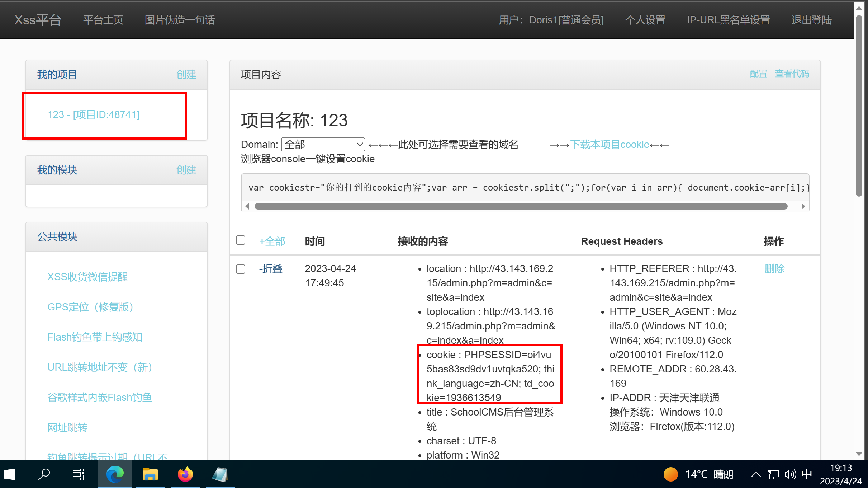The width and height of the screenshot is (868, 488).
Task: Select the 图片伪造一句话 nav item
Action: point(179,20)
